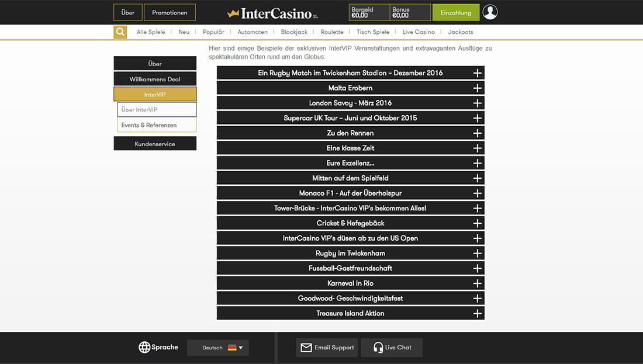Screen dimensions: 643x364
Task: Click the Bonus balance box
Action: (x=410, y=12)
